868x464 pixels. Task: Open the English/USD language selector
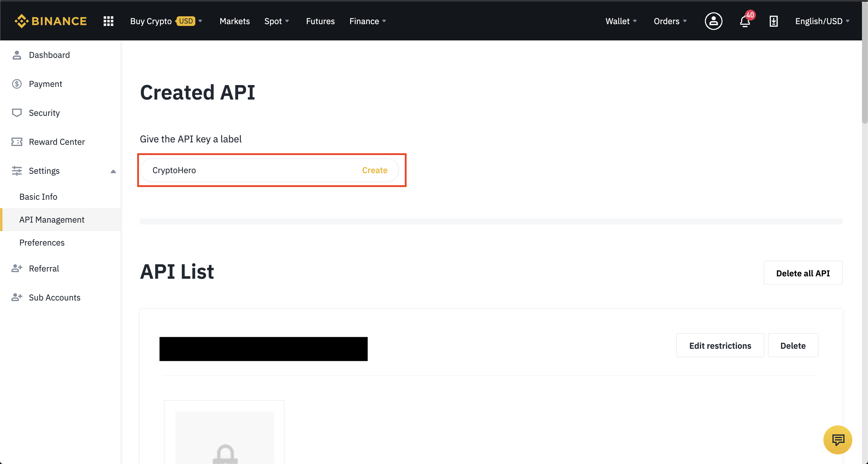pos(822,21)
